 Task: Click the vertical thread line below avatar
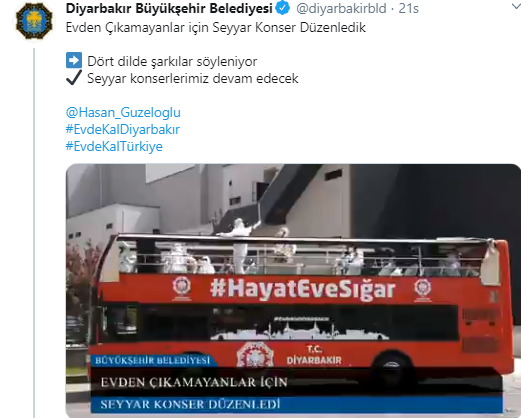tap(34, 233)
